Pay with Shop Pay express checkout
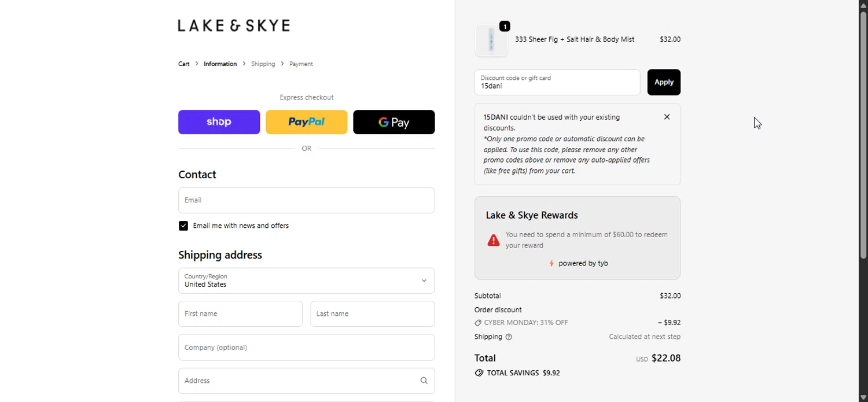Image resolution: width=868 pixels, height=402 pixels. (219, 122)
